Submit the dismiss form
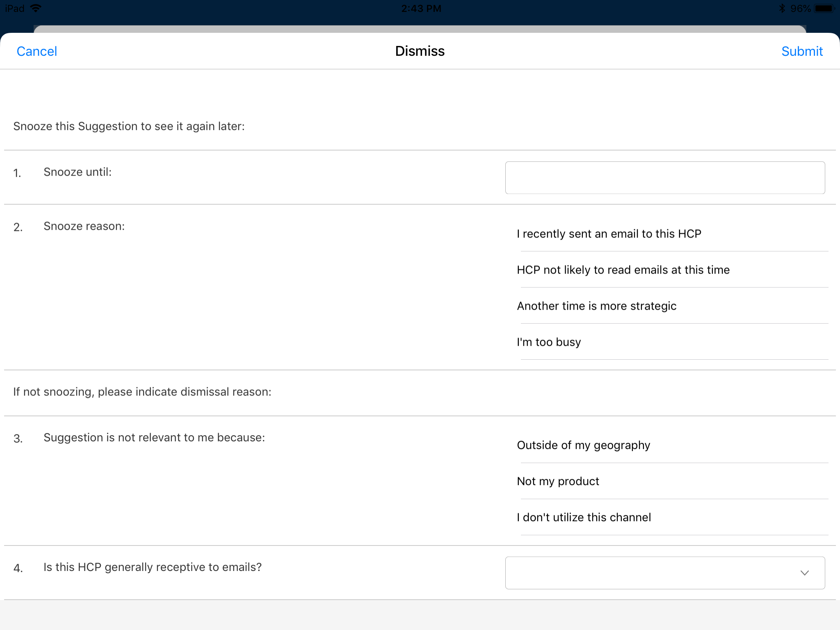The width and height of the screenshot is (840, 630). tap(801, 51)
